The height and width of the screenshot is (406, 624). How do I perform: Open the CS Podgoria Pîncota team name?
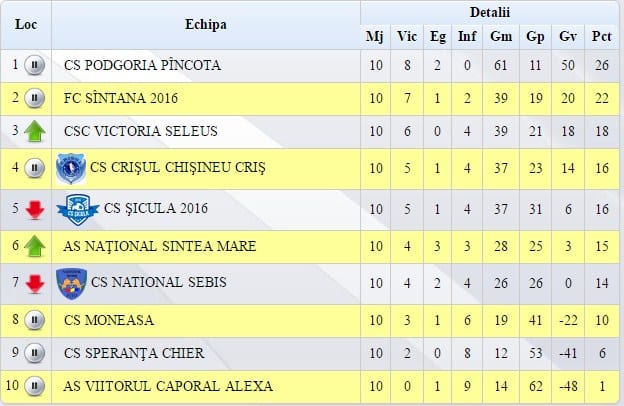click(x=142, y=65)
